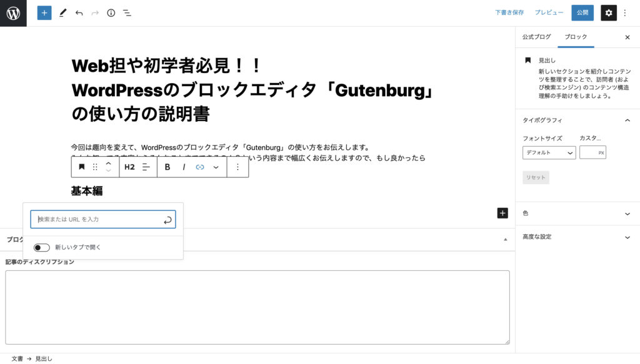Viewport: 640px width, 364px height.
Task: Move block up with the arrow
Action: 109,163
